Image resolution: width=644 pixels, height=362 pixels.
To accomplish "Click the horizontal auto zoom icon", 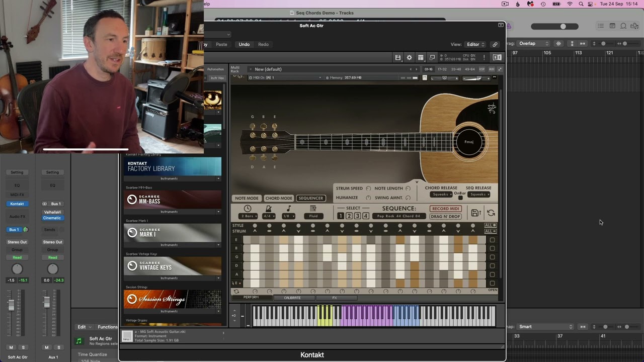I will point(583,44).
